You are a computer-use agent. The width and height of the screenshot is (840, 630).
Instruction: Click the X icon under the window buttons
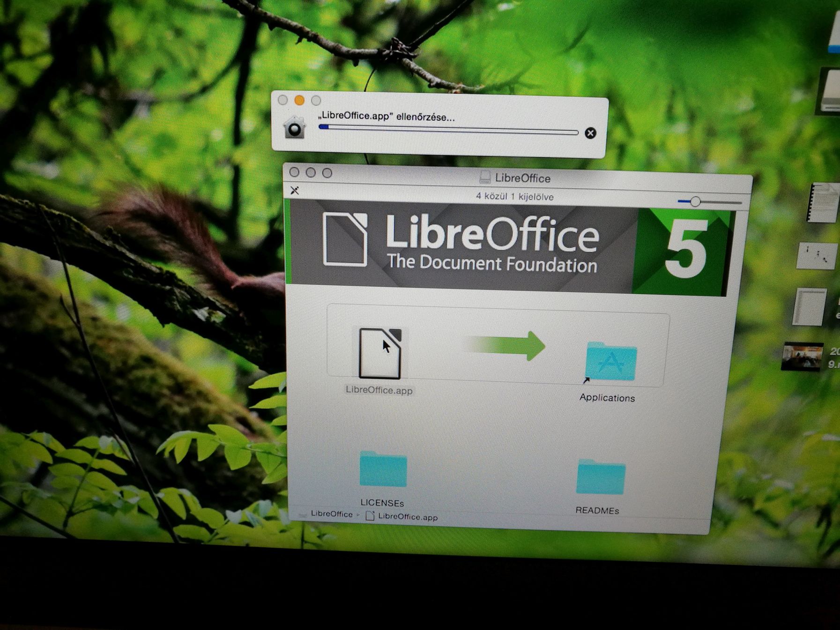[295, 190]
